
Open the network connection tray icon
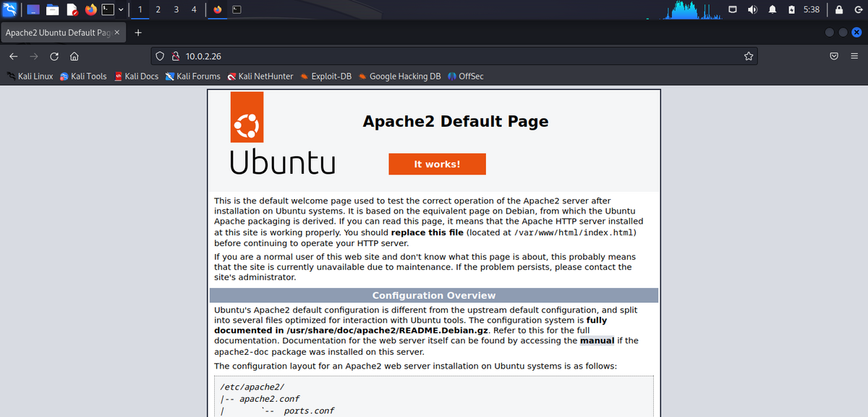pos(733,9)
